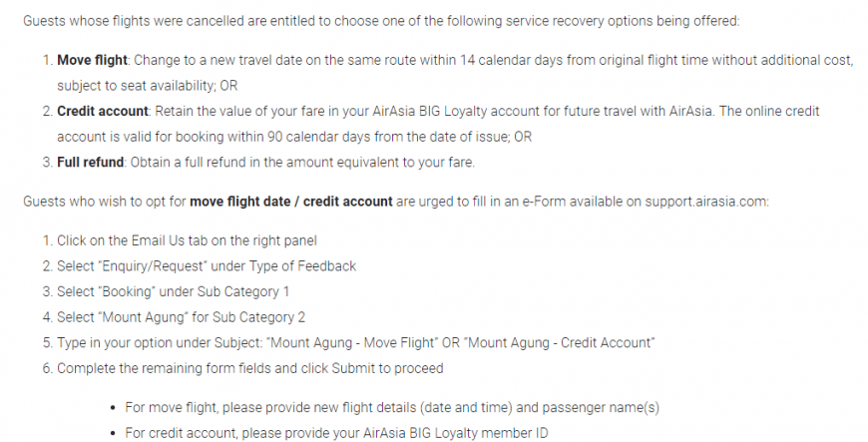
Task: Click "Click on the Email Us tab" step
Action: click(x=187, y=240)
